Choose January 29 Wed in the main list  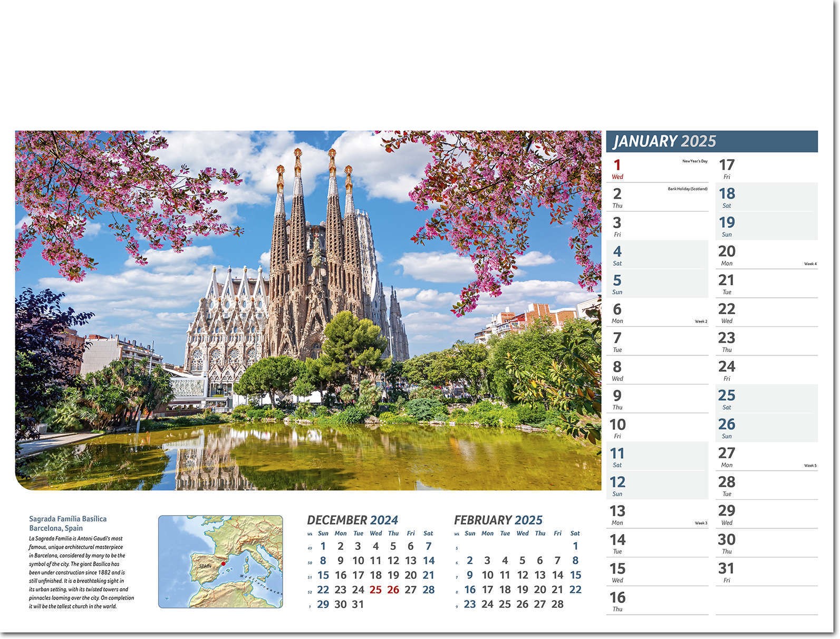767,514
